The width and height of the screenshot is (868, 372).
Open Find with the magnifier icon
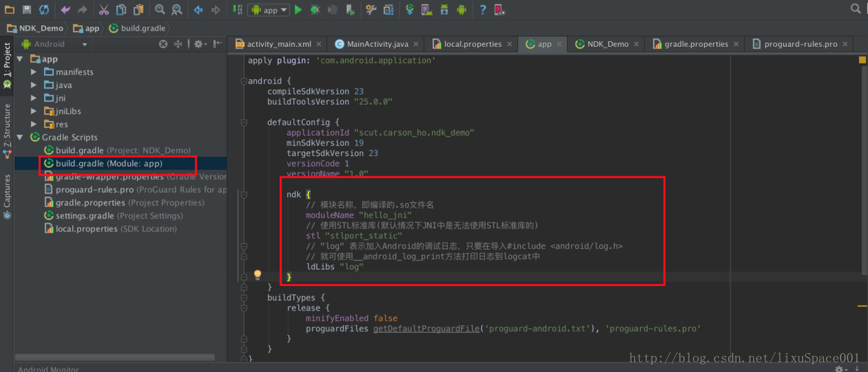click(x=160, y=10)
